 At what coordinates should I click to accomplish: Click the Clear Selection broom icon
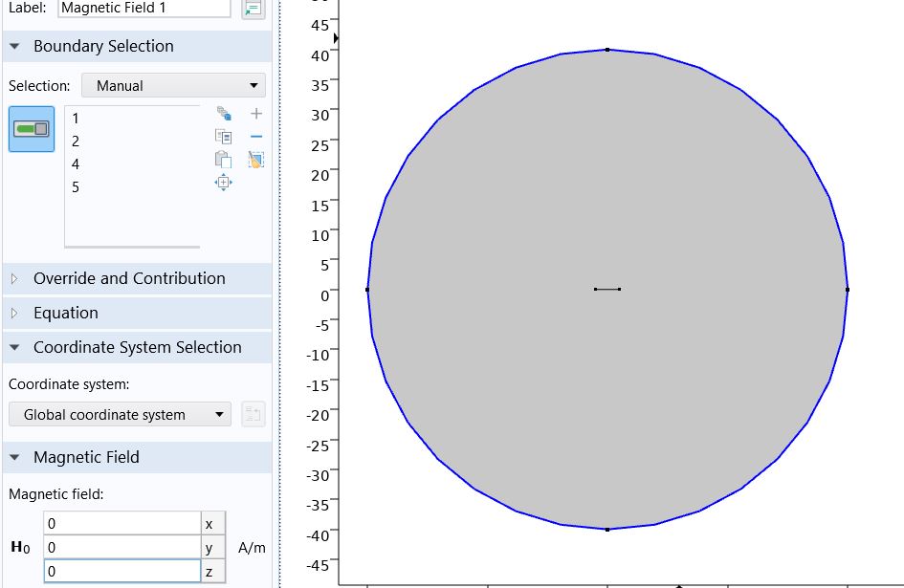click(x=255, y=160)
